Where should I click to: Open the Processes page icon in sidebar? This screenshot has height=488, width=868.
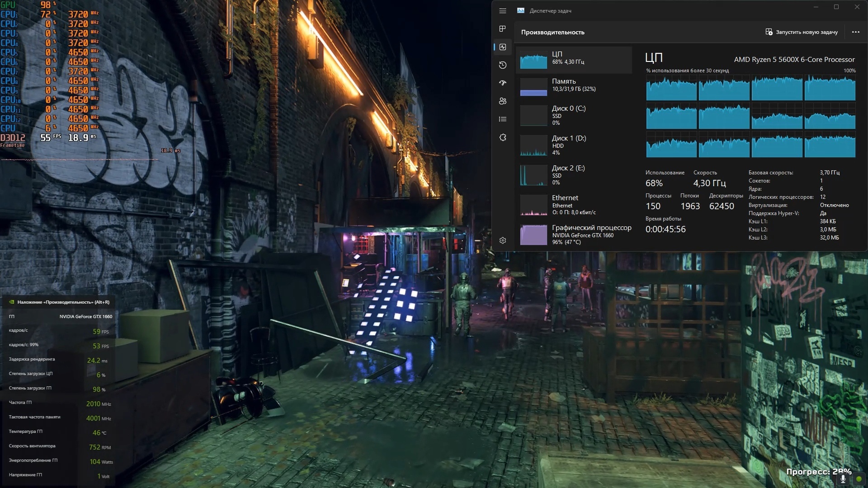tap(503, 29)
